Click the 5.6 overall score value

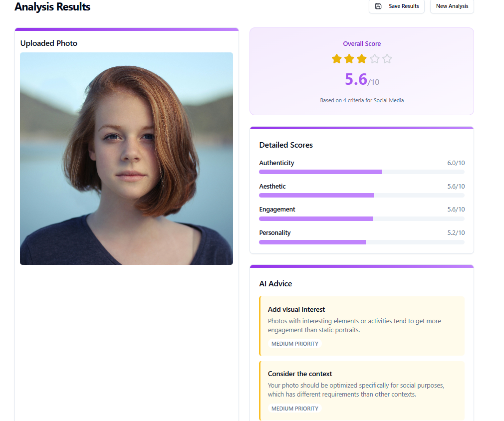[356, 79]
